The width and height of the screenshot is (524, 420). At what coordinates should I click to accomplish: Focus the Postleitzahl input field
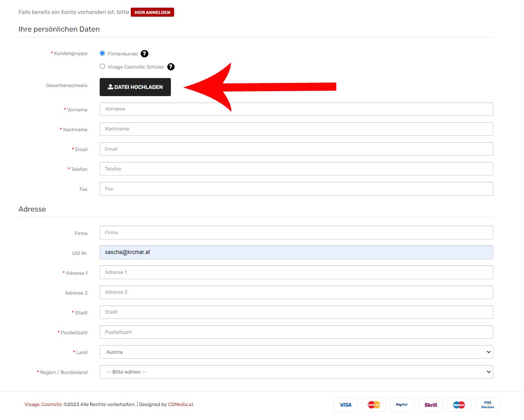click(296, 332)
